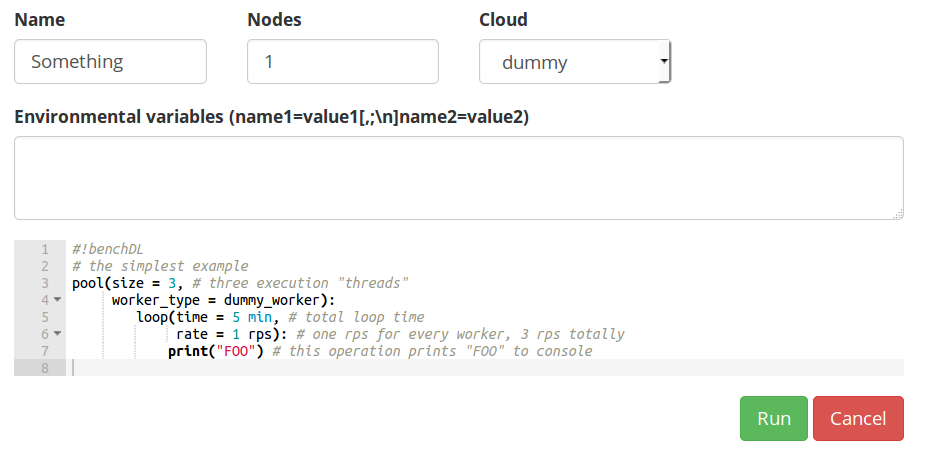Click the Nodes input field
The image size is (940, 464).
click(343, 62)
